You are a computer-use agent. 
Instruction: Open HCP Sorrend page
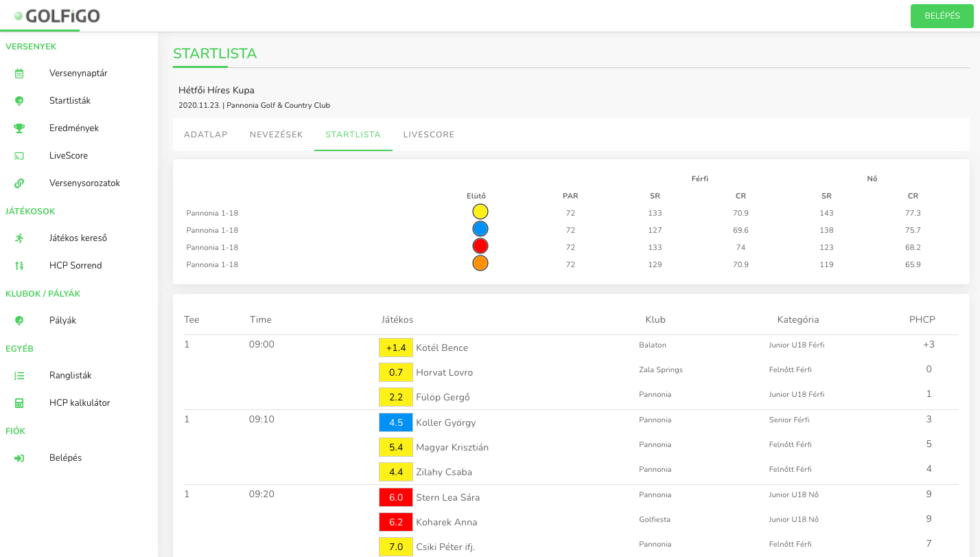[x=75, y=266]
